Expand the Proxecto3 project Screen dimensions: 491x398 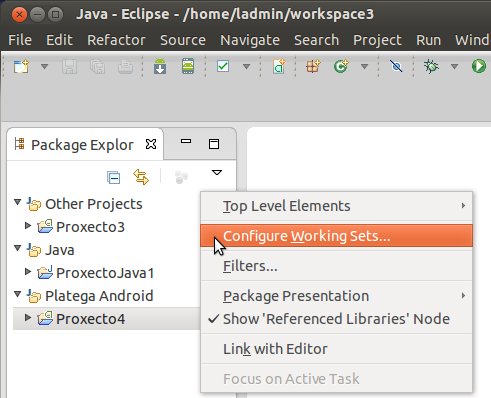click(28, 226)
